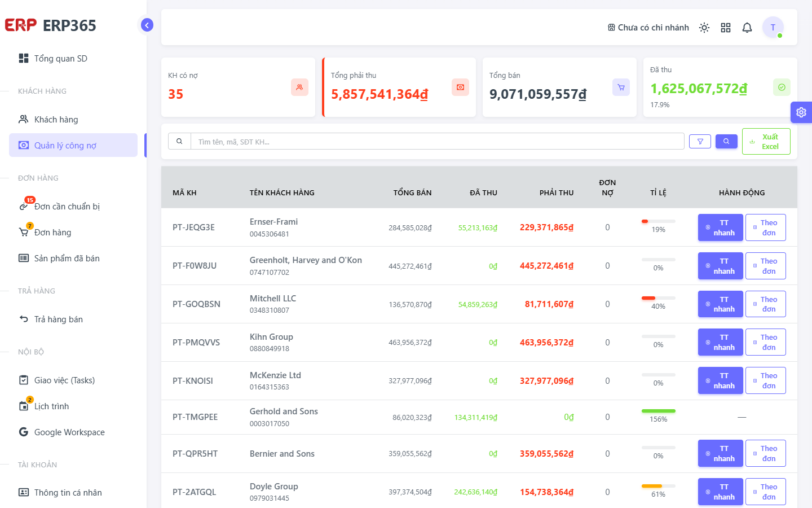Screen dimensions: 812x508
Task: Collapse the sidebar with chevron button
Action: [147, 25]
